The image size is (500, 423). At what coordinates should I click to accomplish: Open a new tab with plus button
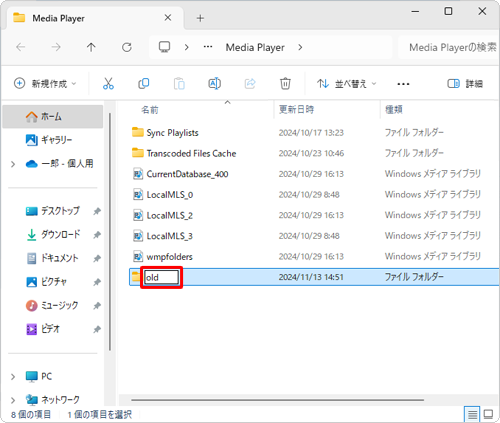(x=200, y=18)
